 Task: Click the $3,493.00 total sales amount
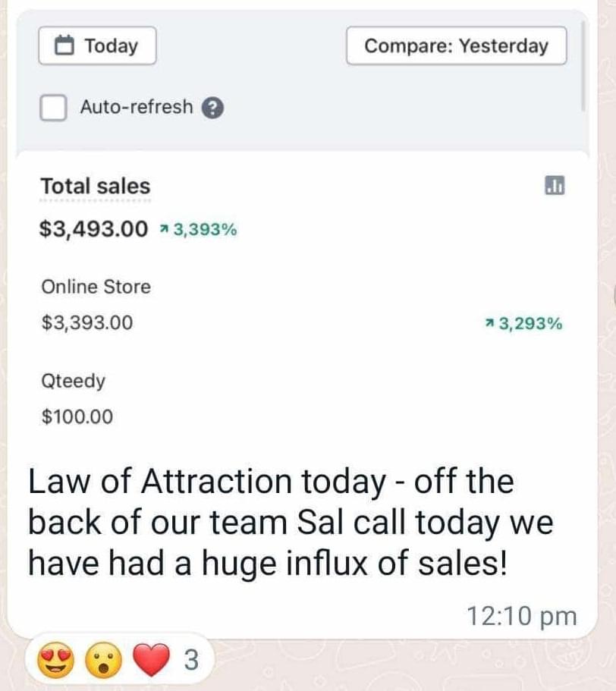(x=93, y=229)
